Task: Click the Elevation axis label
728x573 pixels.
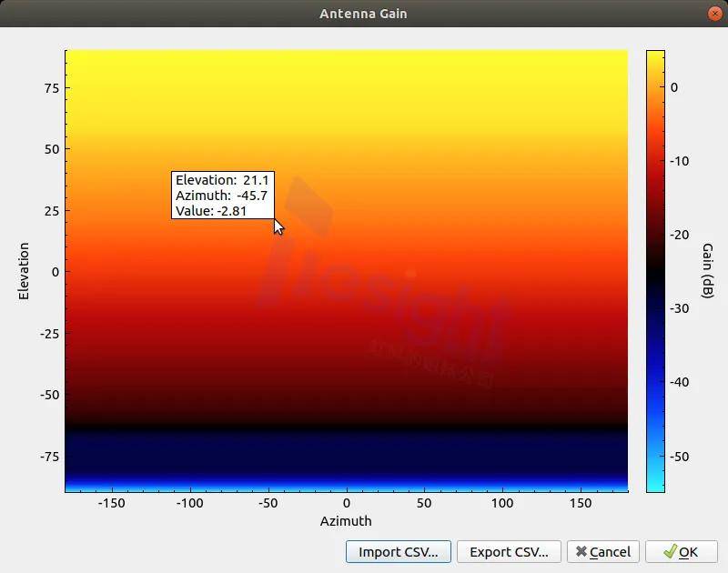Action: pos(24,271)
